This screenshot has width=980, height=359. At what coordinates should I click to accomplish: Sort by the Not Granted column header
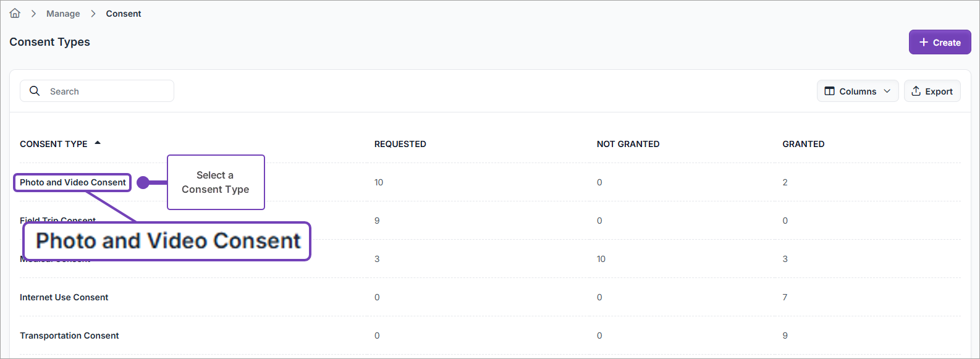pyautogui.click(x=628, y=144)
